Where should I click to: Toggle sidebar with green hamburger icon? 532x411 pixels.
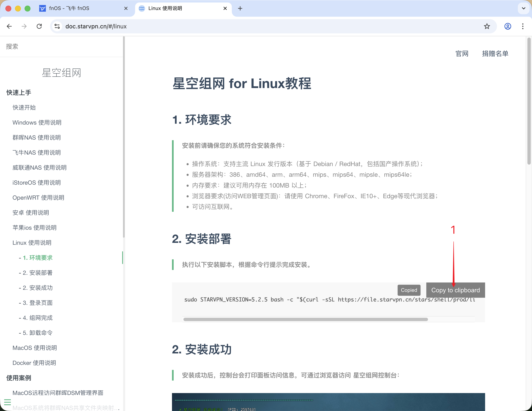click(x=8, y=402)
